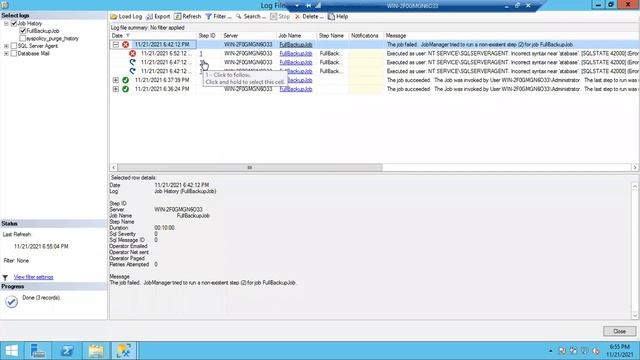Image resolution: width=640 pixels, height=360 pixels.
Task: Click the Step Name column header
Action: (333, 36)
